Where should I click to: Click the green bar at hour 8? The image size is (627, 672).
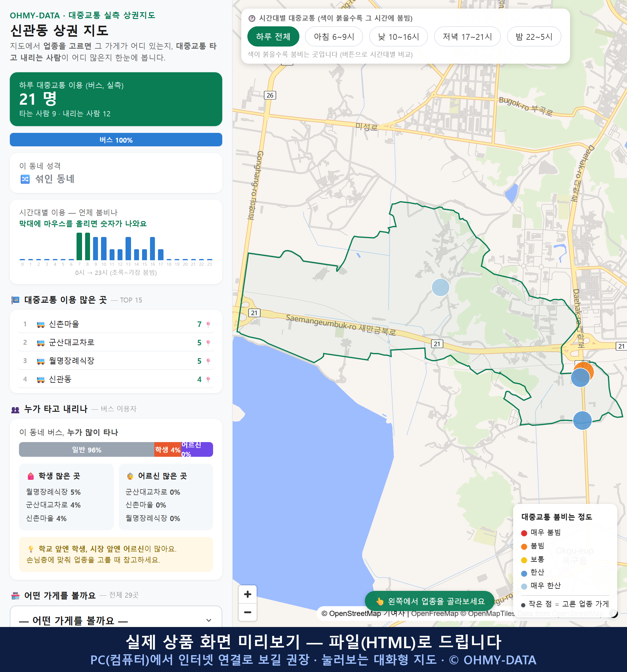click(x=87, y=246)
